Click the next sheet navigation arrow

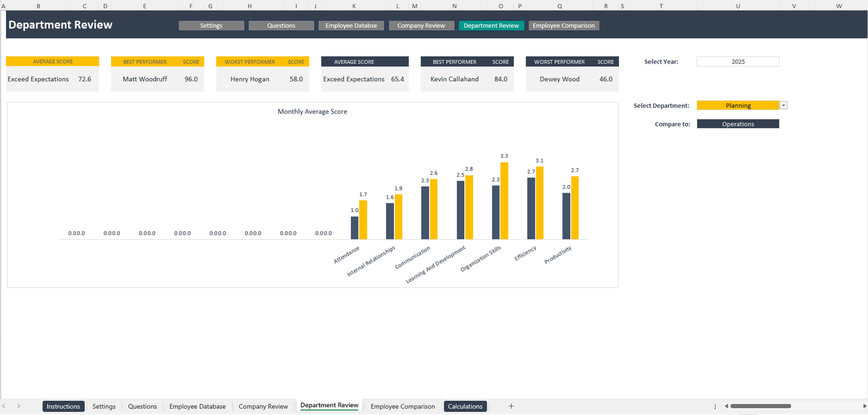coord(18,406)
